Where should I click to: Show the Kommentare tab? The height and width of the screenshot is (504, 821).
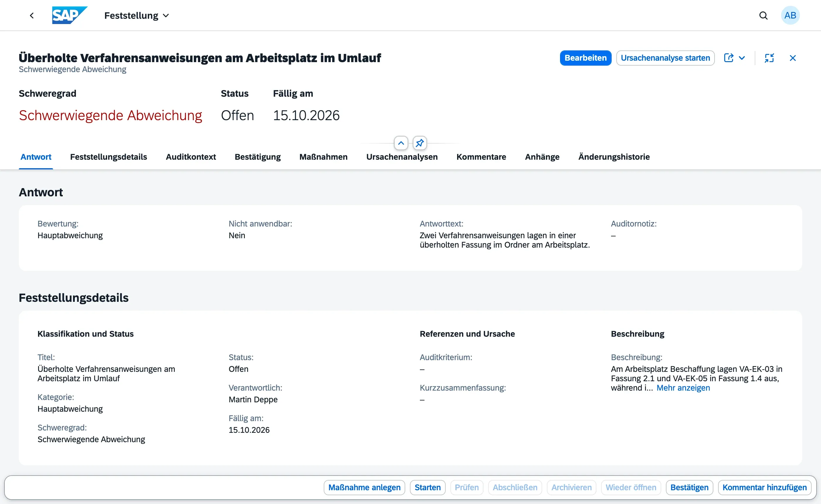[481, 157]
